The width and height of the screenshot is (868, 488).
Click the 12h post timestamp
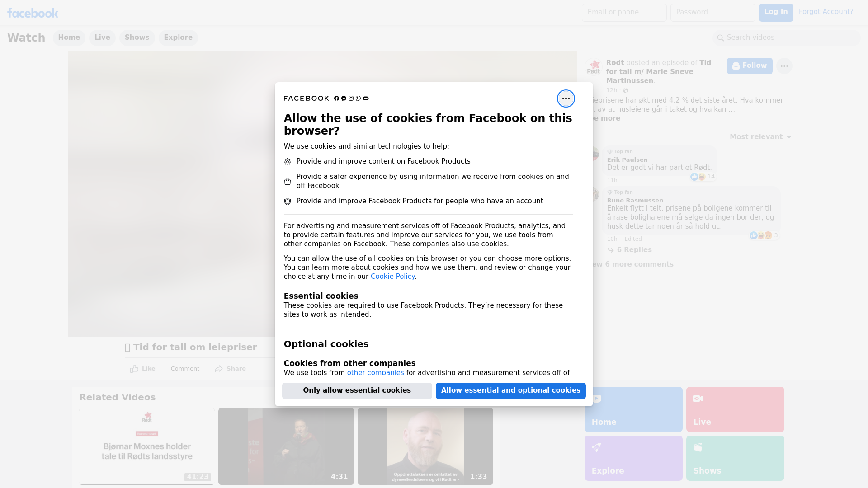[611, 90]
